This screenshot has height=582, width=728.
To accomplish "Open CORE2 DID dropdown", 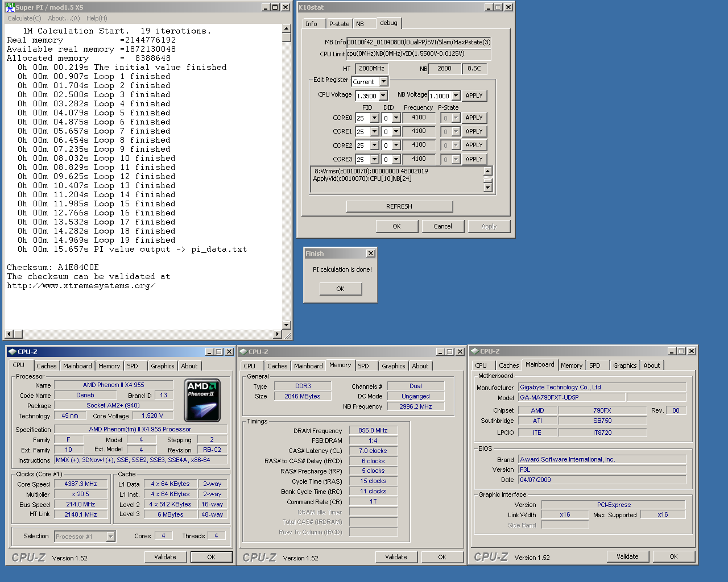I will point(396,145).
